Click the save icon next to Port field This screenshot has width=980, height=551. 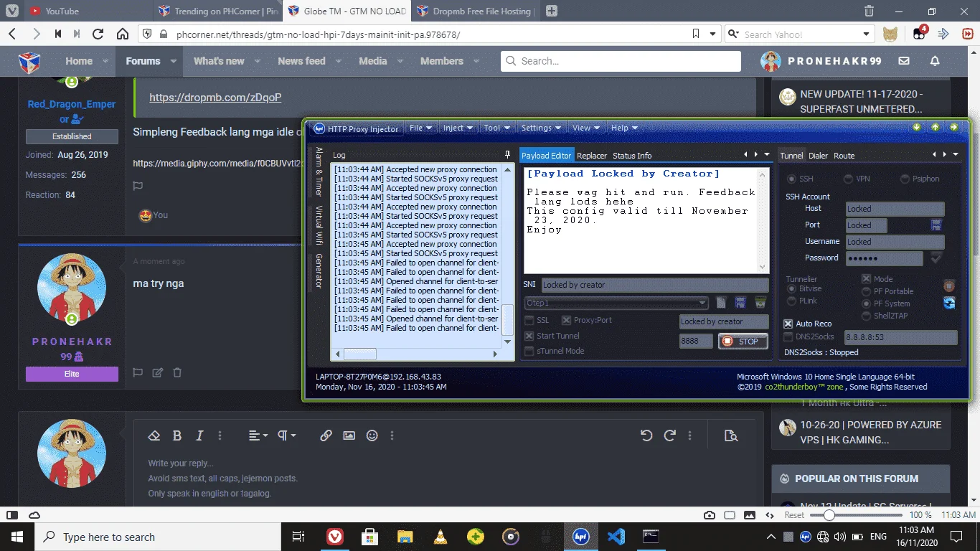click(936, 225)
